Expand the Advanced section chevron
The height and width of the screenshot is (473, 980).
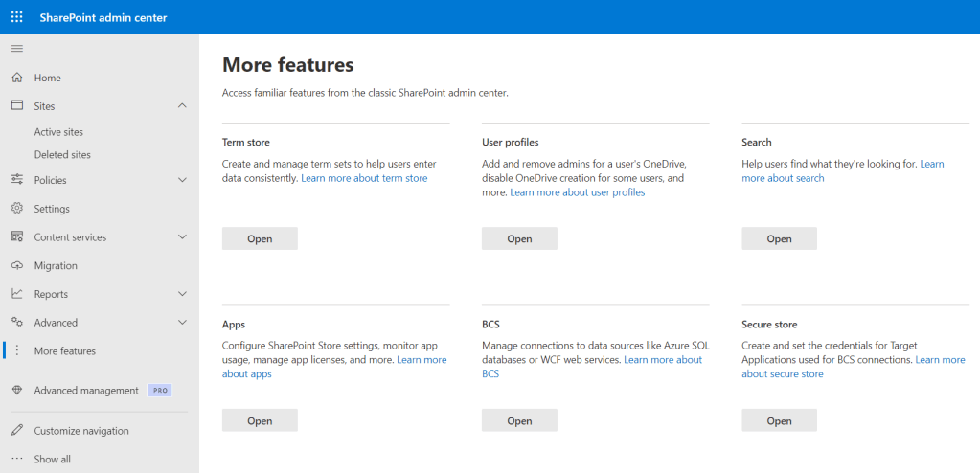[x=182, y=323]
